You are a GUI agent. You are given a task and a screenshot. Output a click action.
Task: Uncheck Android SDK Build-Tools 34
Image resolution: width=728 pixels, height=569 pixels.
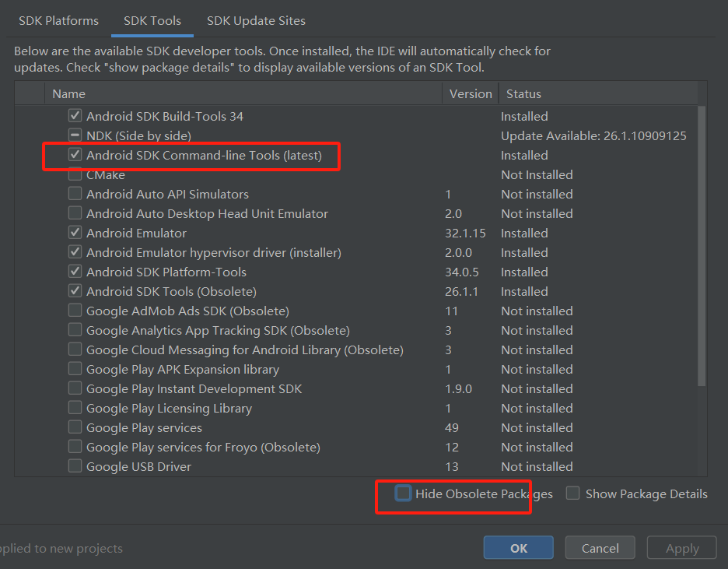[75, 116]
